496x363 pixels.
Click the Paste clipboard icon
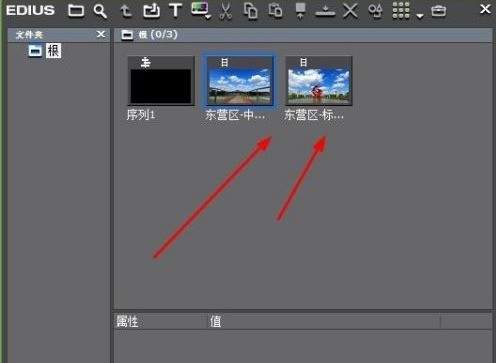(x=275, y=10)
